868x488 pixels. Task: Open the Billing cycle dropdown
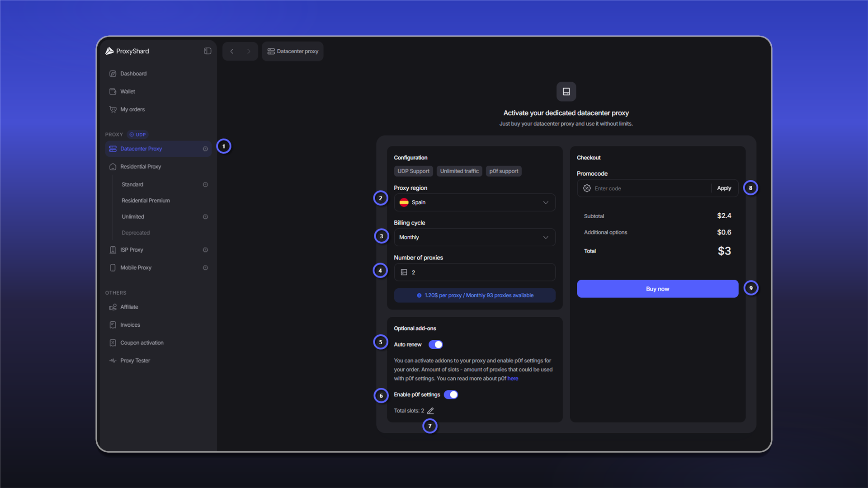tap(475, 237)
